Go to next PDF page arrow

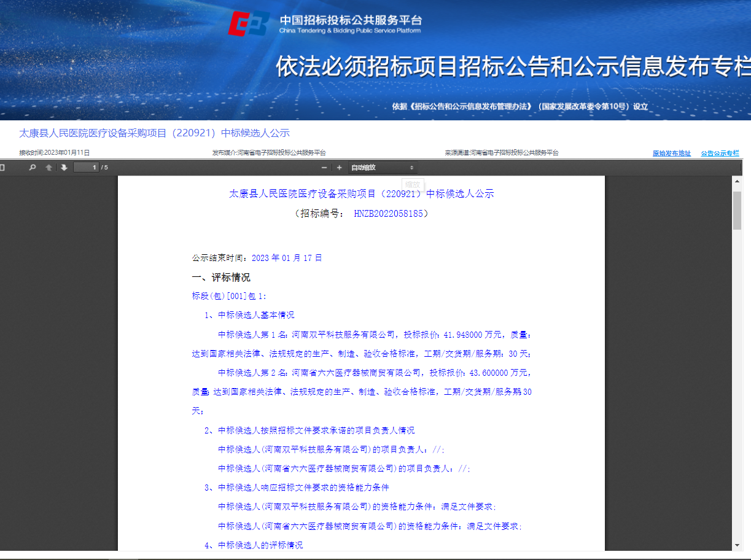pyautogui.click(x=64, y=168)
